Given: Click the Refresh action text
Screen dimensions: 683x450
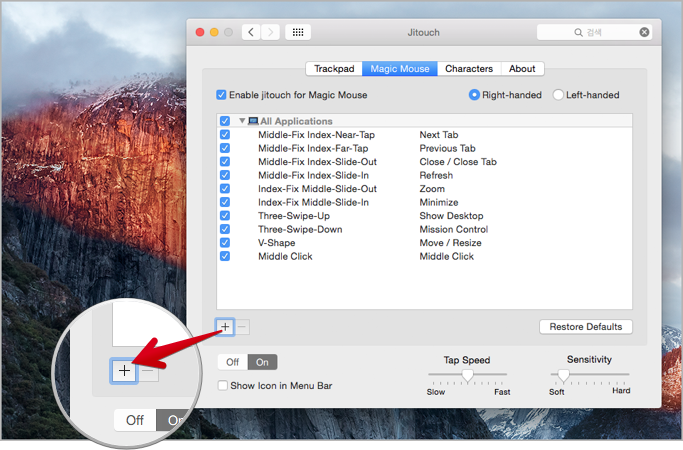Looking at the screenshot, I should pos(436,175).
